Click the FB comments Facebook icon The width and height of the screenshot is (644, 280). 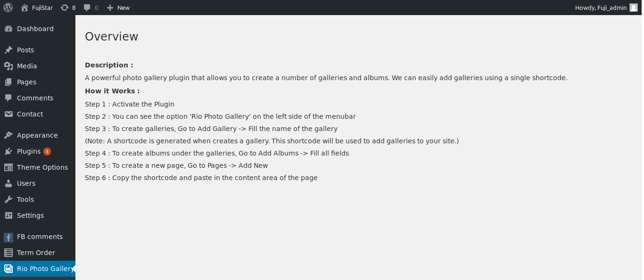point(8,237)
